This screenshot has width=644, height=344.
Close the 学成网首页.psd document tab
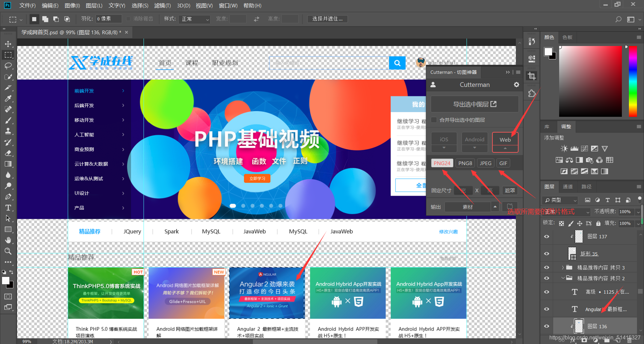pos(126,32)
